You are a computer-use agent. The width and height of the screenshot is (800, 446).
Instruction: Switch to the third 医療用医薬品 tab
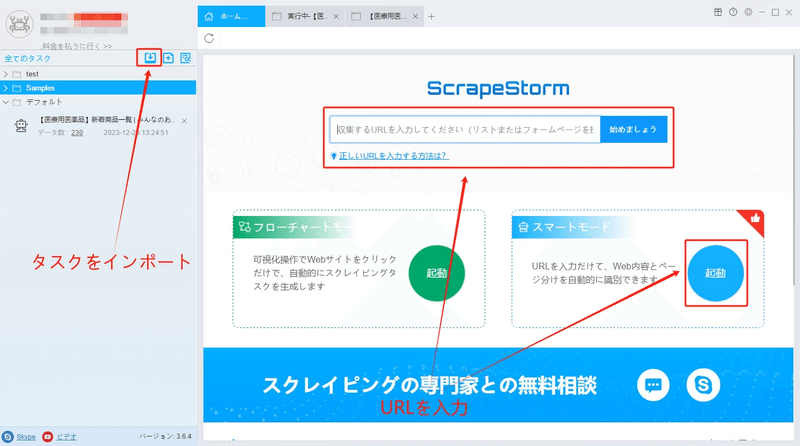coord(385,16)
